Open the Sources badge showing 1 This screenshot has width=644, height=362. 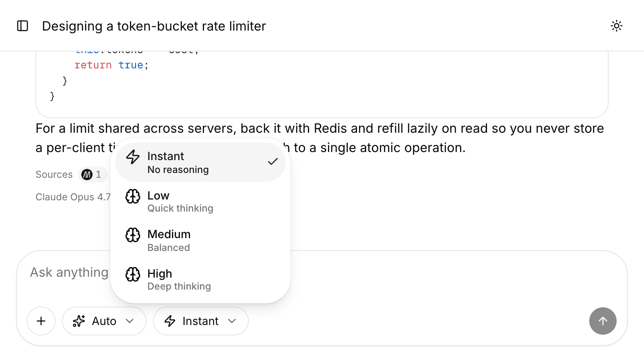[93, 175]
